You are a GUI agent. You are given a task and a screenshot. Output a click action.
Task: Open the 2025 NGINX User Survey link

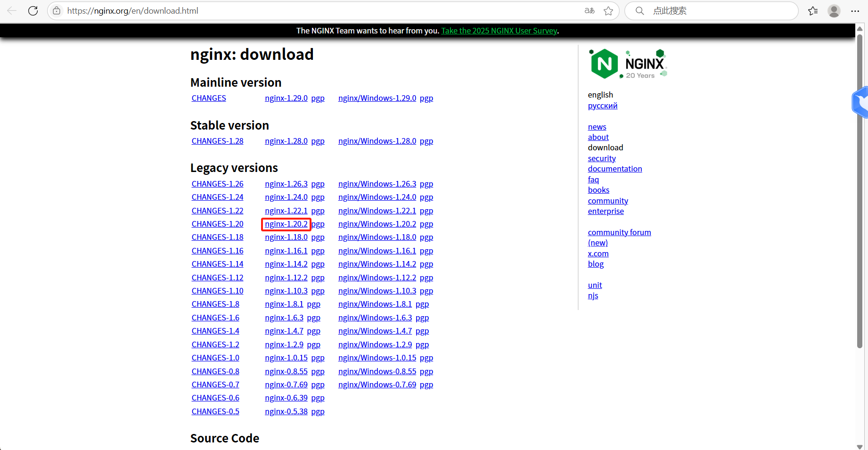499,31
